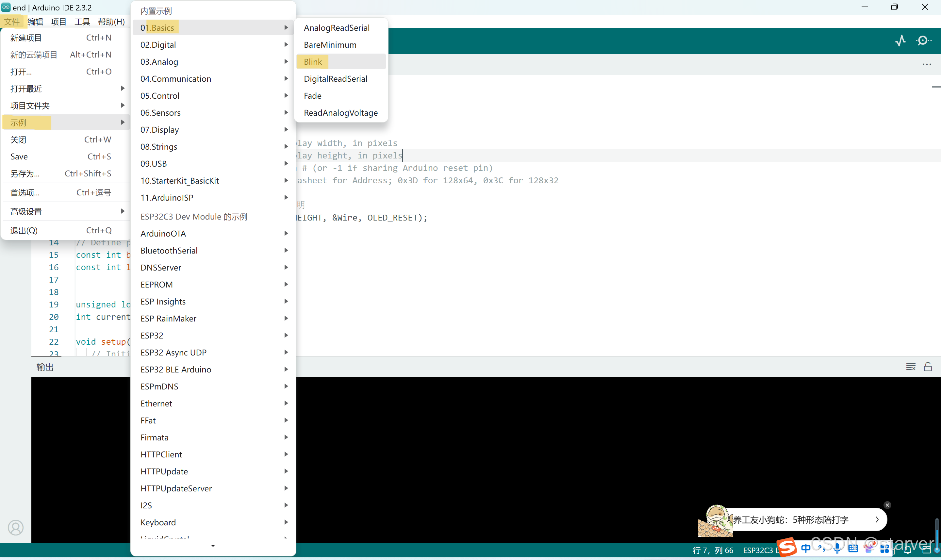Select the 01.Basics examples category

click(x=213, y=27)
